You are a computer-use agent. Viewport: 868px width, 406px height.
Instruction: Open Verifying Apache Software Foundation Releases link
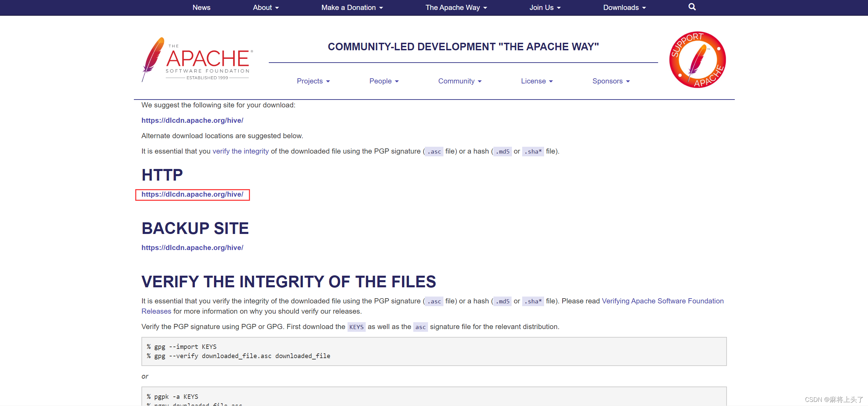tap(663, 301)
